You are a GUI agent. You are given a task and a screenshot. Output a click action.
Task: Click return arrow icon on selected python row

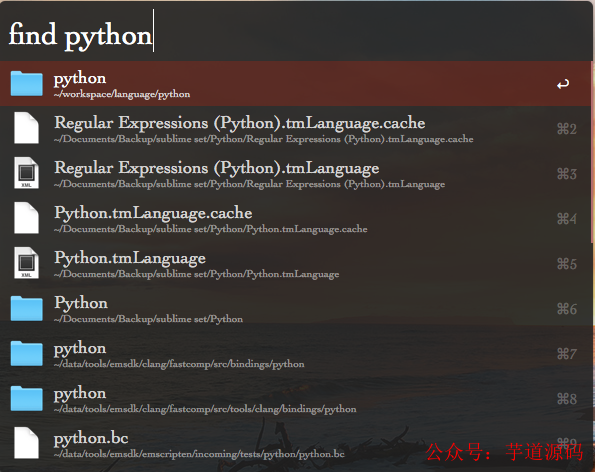[563, 83]
